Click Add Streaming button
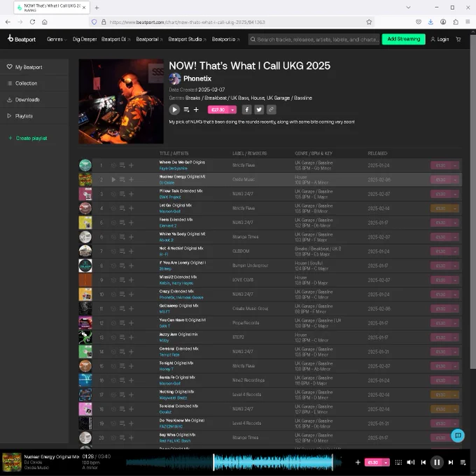 403,39
